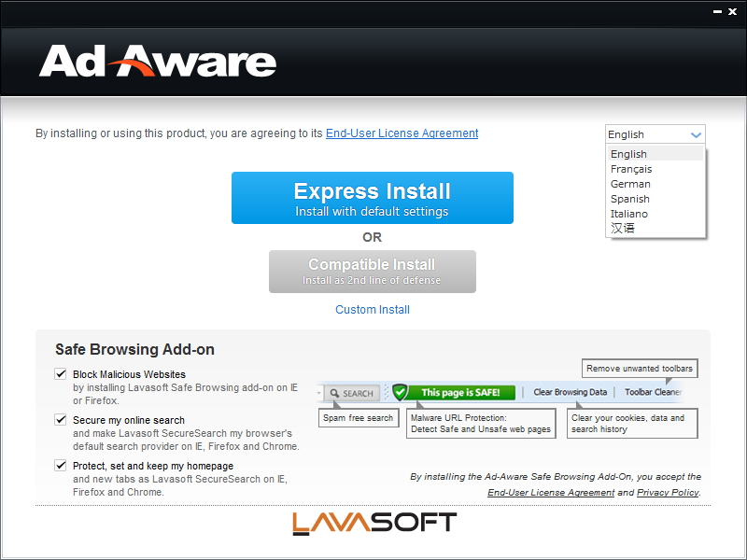This screenshot has height=560, width=747.
Task: Click the Express Install button
Action: pos(372,198)
